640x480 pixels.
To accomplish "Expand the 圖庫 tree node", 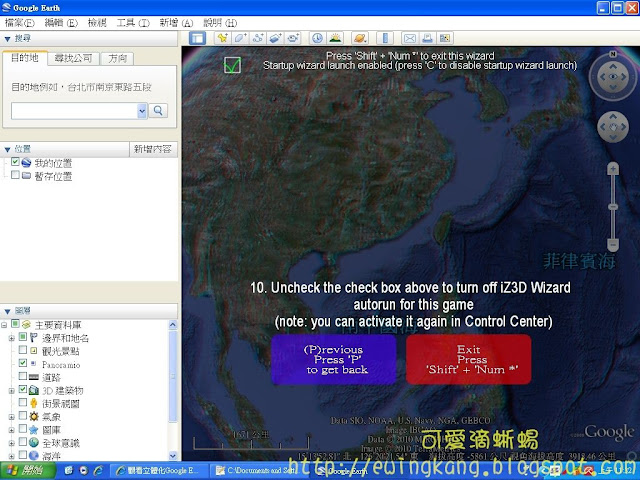I will pos(11,430).
